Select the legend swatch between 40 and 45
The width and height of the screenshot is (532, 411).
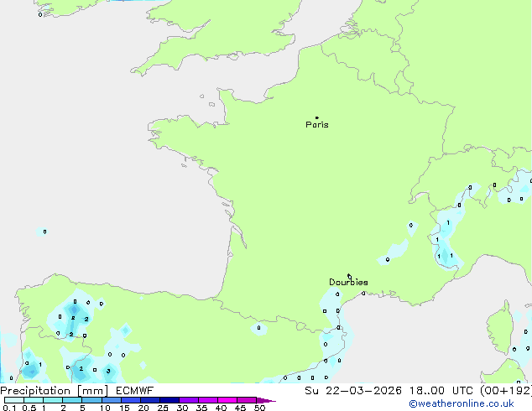[227, 400]
